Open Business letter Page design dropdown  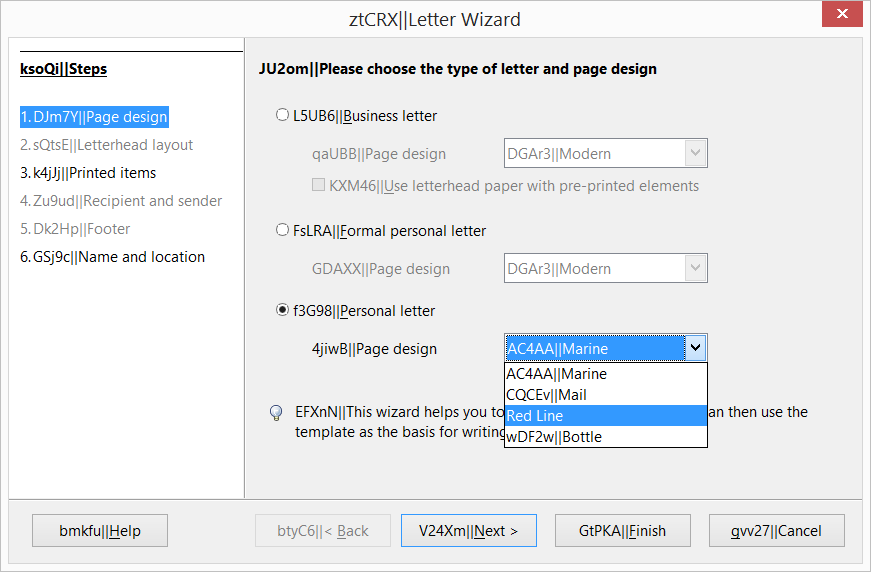pyautogui.click(x=696, y=154)
